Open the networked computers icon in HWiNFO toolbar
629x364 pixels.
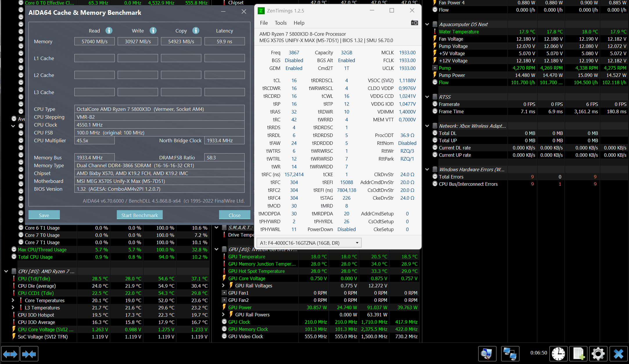tap(510, 354)
